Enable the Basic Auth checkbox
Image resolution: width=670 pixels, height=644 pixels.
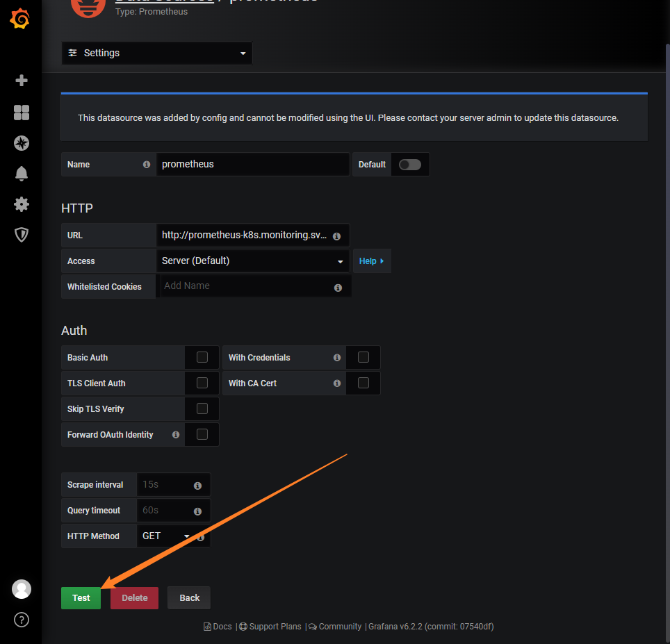202,357
